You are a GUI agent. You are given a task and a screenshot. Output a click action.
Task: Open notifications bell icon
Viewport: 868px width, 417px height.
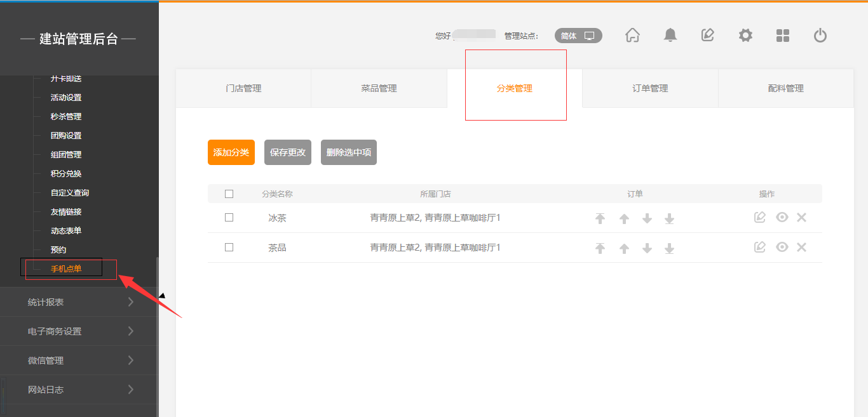click(x=670, y=36)
